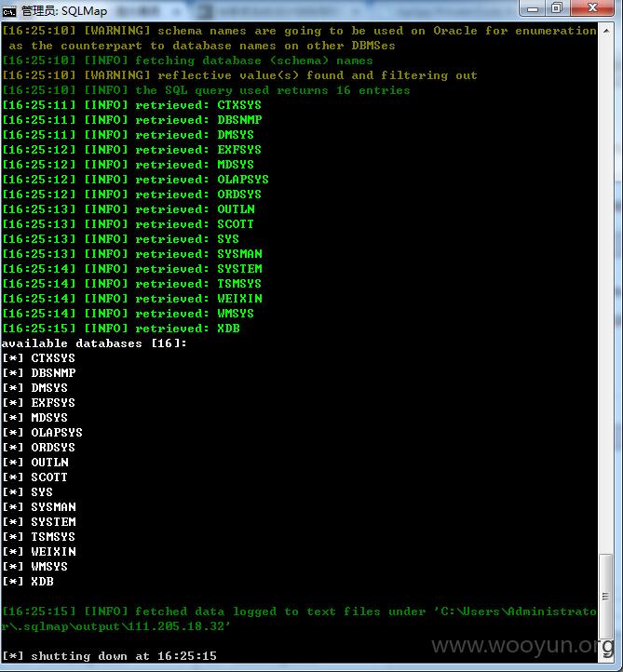Click the line 'retrieved: OLAPSYS'

tap(135, 180)
